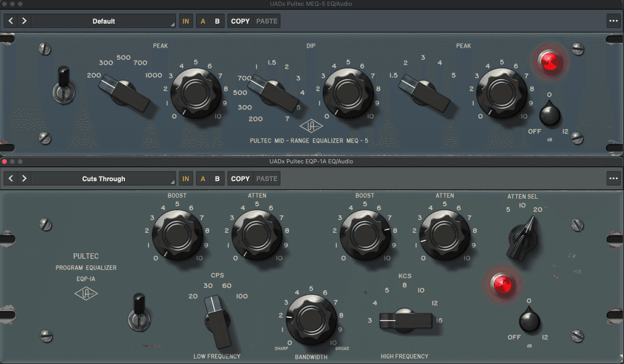Select 16 on the KCS high frequency
Screen dimensions: 624x364
[x=439, y=320]
